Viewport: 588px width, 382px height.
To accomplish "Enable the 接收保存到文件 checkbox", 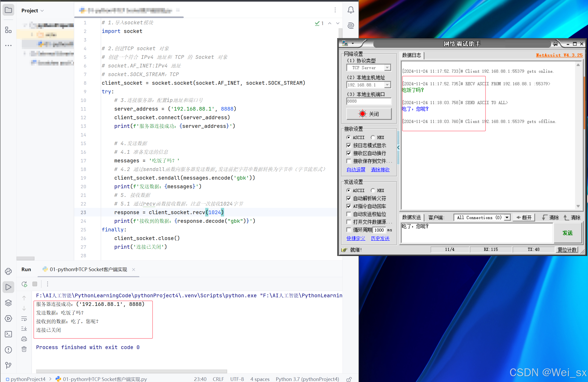I will 349,161.
